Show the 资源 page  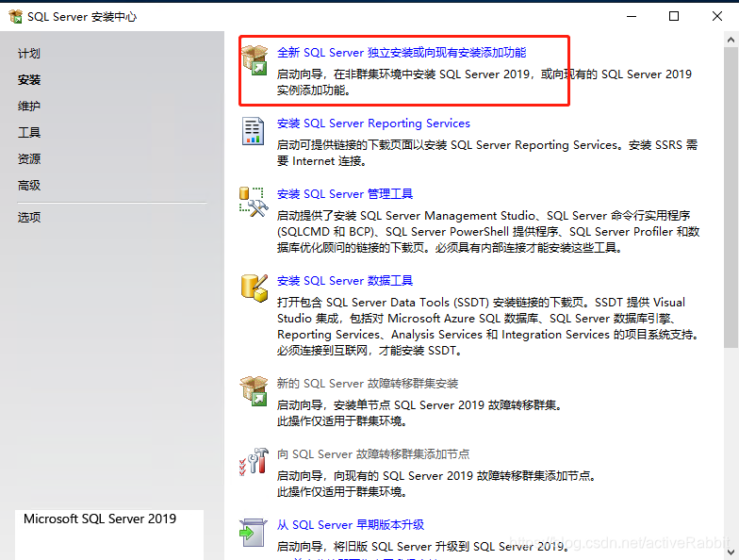(x=29, y=158)
